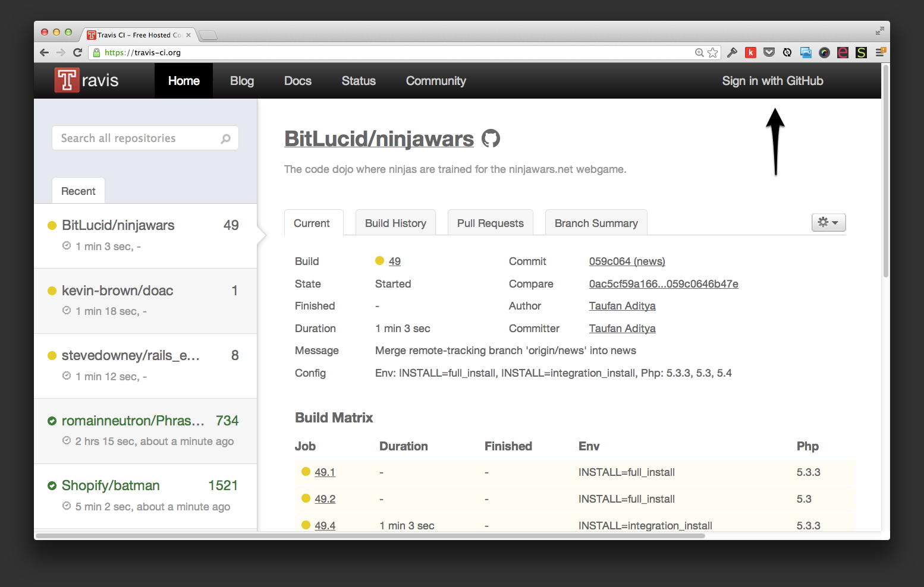924x587 pixels.
Task: Click Sign in with GitHub
Action: click(772, 81)
